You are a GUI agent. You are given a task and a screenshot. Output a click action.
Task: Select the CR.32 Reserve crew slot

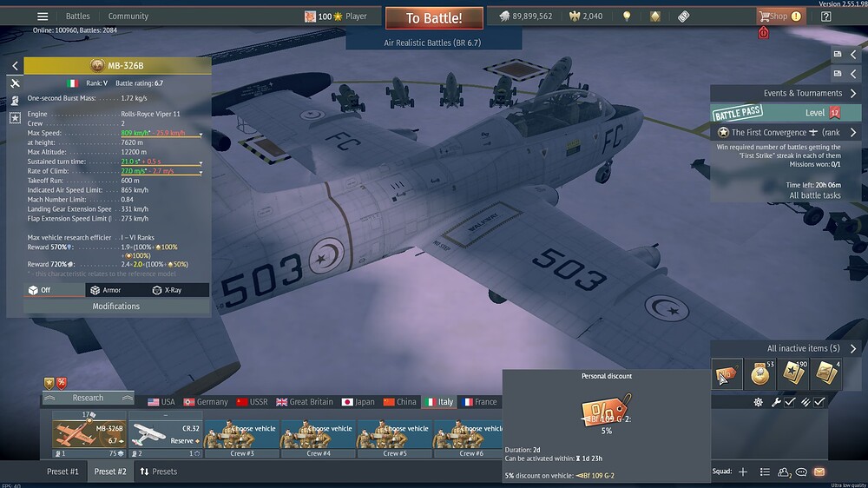coord(166,433)
